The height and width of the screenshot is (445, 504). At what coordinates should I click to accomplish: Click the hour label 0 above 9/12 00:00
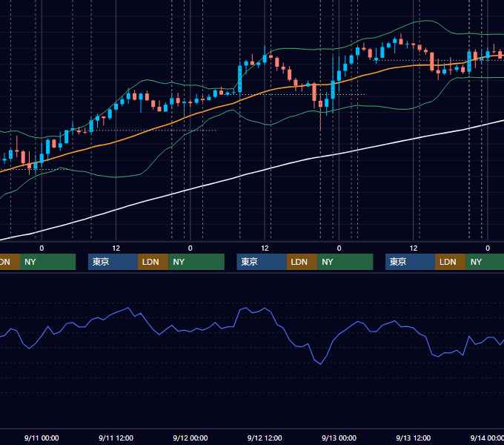coord(190,248)
